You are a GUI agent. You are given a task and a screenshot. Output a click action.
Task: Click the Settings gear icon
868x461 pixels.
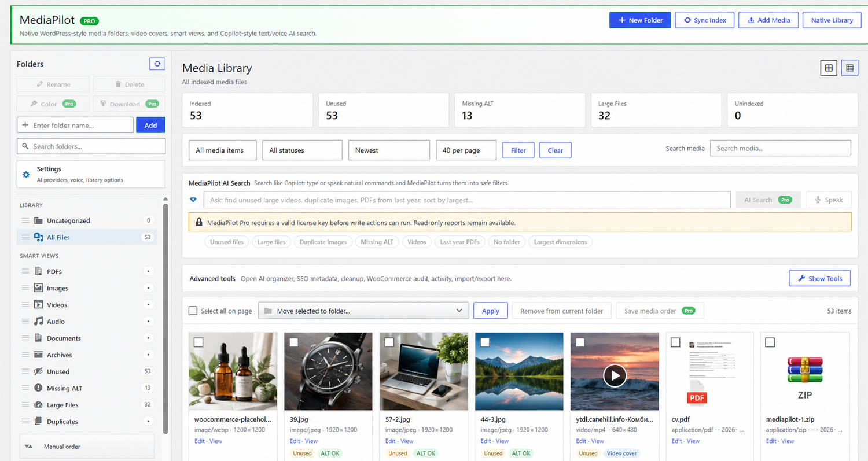(x=26, y=174)
